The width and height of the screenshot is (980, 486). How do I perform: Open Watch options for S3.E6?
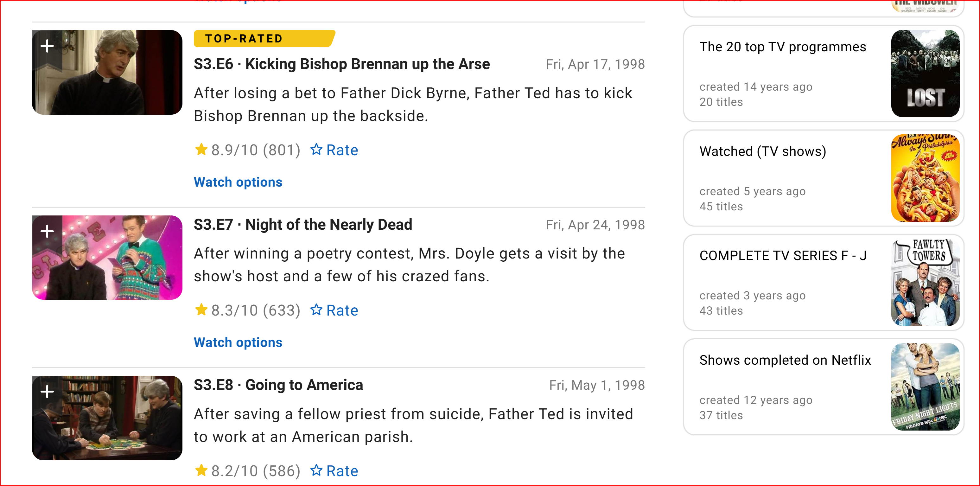tap(238, 182)
